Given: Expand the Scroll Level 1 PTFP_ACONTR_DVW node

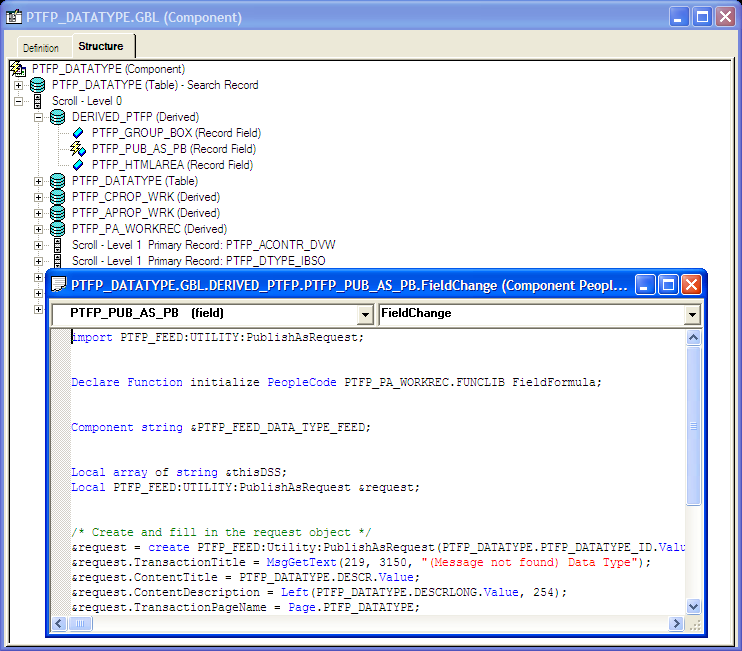Looking at the screenshot, I should click(x=38, y=246).
